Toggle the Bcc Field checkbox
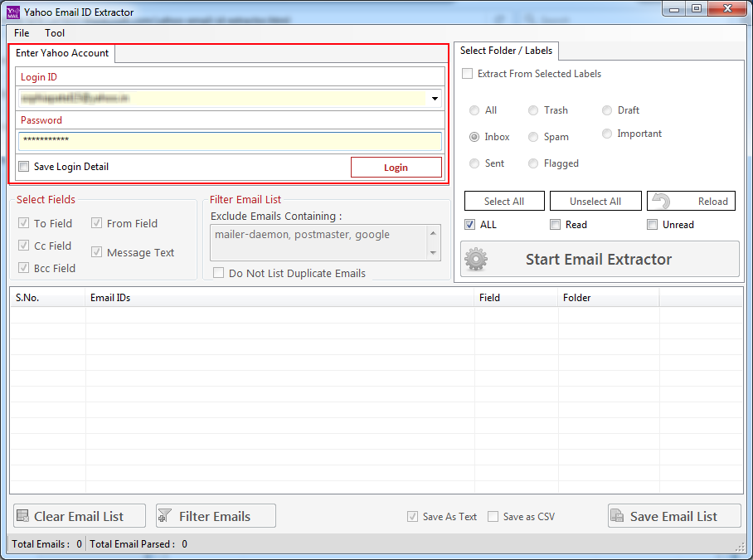This screenshot has width=753, height=560. pyautogui.click(x=23, y=267)
